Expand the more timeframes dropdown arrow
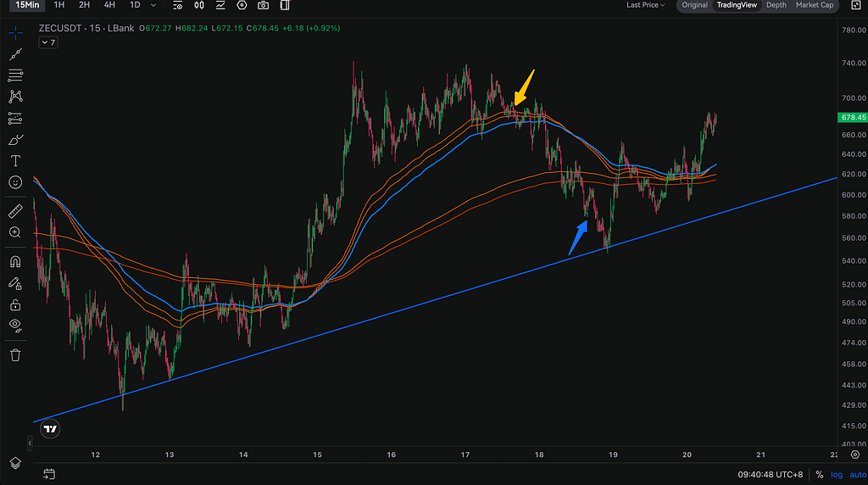This screenshot has height=485, width=868. tap(153, 5)
